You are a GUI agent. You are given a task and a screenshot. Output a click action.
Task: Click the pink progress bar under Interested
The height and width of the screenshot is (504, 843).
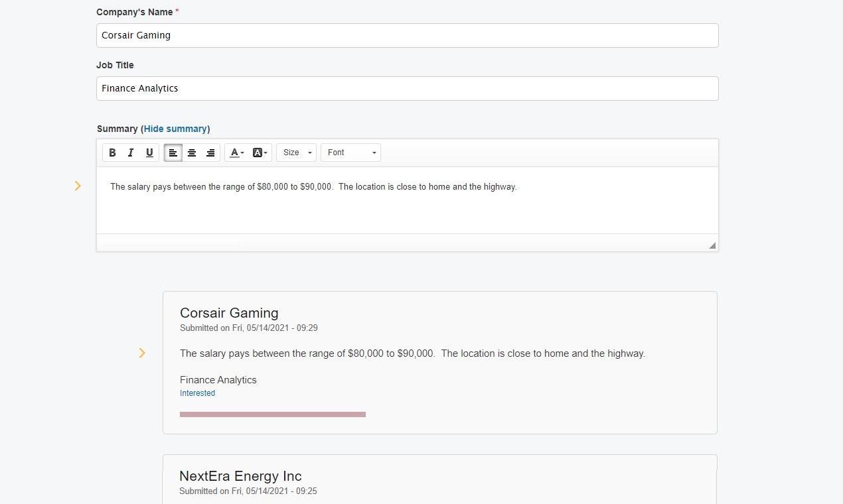click(272, 414)
